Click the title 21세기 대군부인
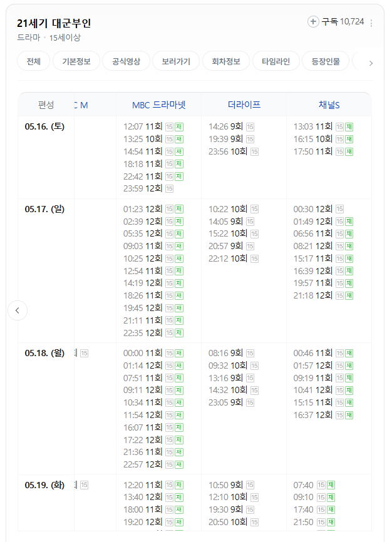The image size is (392, 542). coord(54,23)
